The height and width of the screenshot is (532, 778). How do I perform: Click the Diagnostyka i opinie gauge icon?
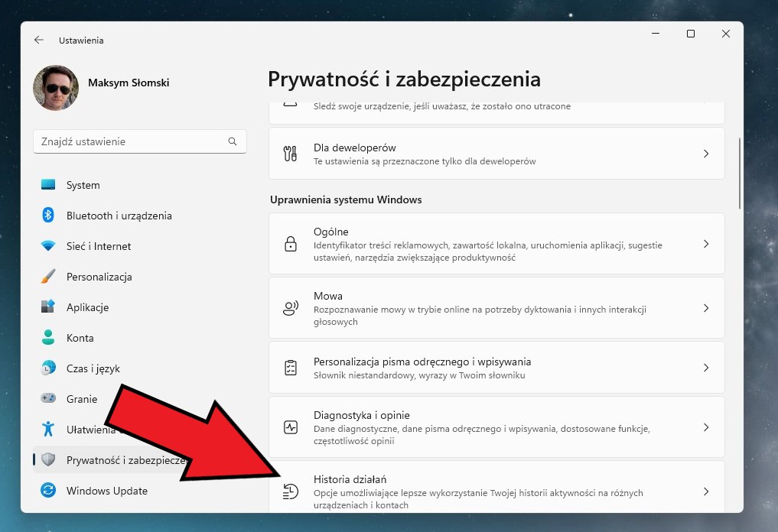coord(290,427)
